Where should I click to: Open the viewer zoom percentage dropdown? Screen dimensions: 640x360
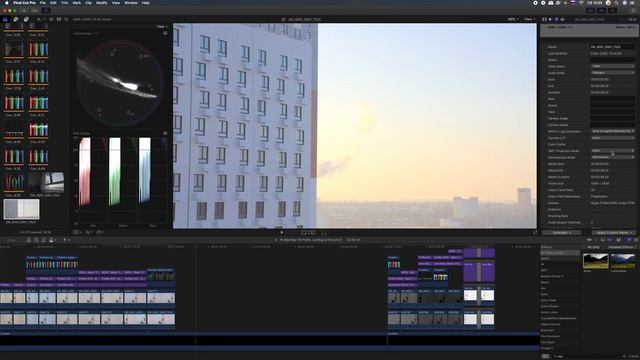[513, 19]
